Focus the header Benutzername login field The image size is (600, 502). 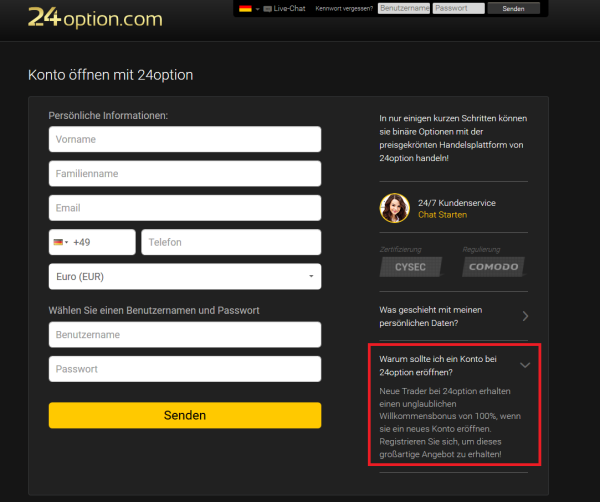coord(404,8)
